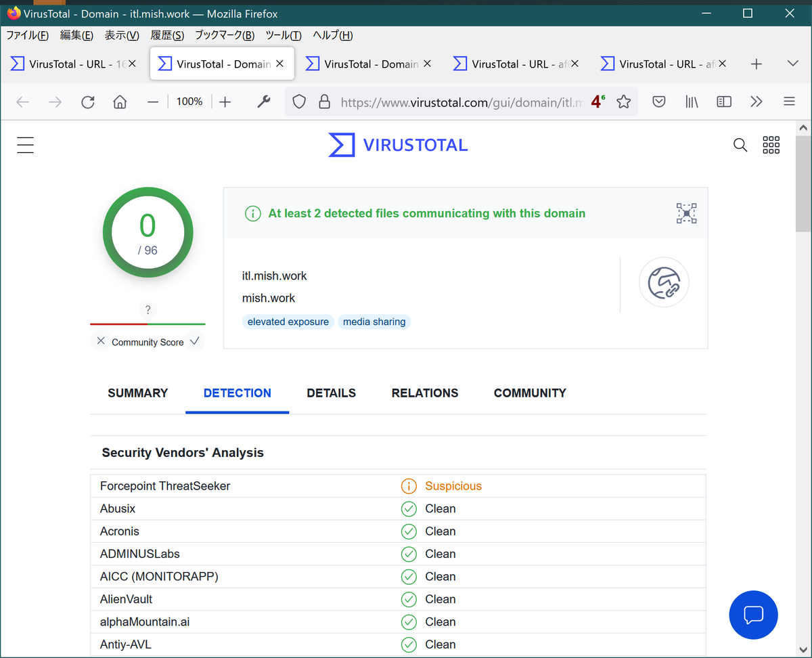Click the media sharing tag
Screen dimensions: 812x658
[x=374, y=322]
